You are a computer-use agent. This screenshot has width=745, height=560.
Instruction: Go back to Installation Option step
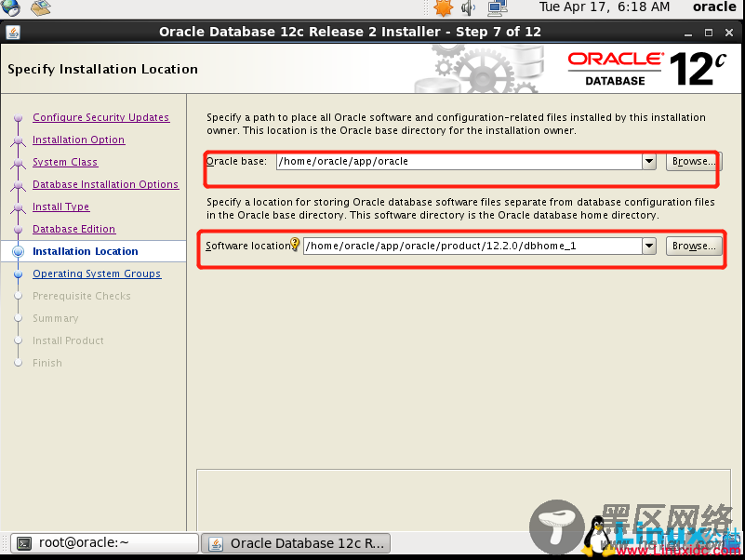[x=78, y=140]
